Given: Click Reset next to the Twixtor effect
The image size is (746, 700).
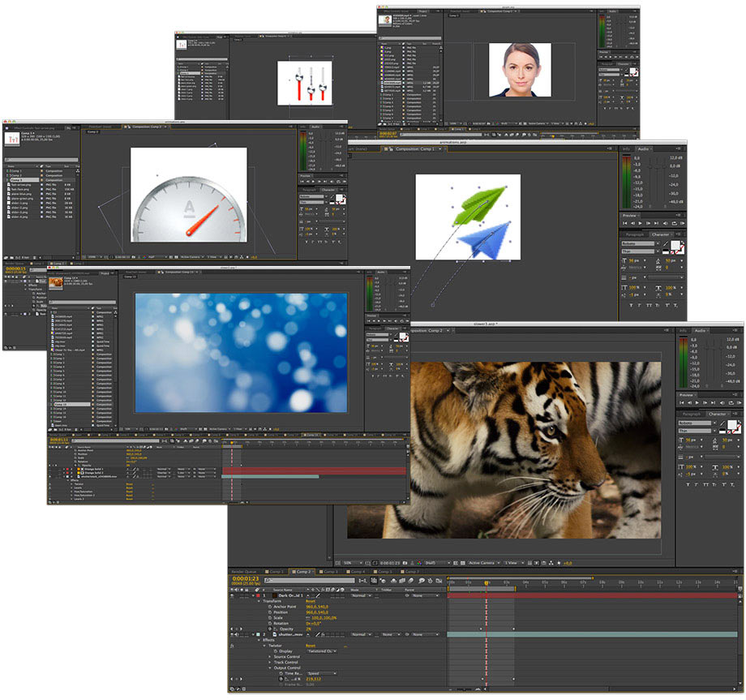Looking at the screenshot, I should point(311,646).
